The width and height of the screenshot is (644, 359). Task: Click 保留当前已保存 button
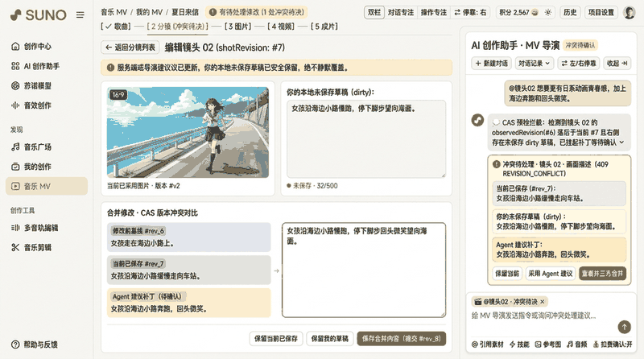[276, 339]
